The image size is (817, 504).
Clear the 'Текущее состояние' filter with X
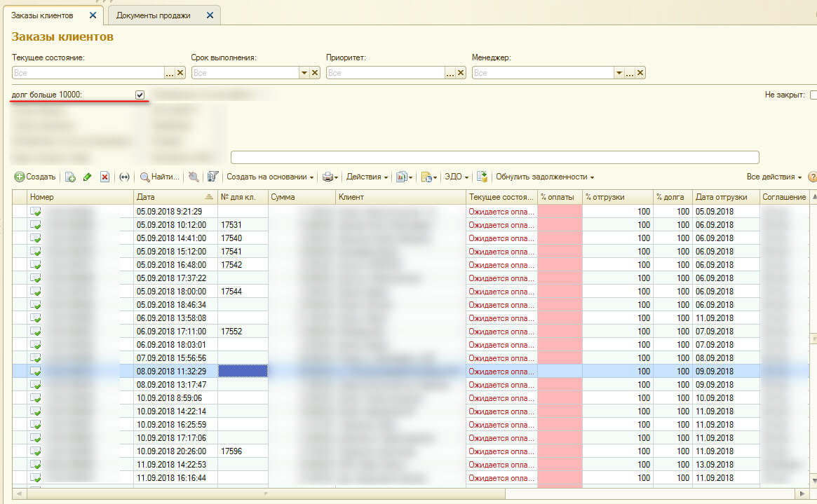tap(180, 73)
